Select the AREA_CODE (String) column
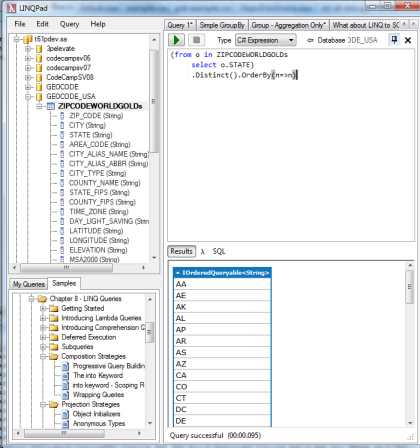The height and width of the screenshot is (448, 420). coord(99,144)
